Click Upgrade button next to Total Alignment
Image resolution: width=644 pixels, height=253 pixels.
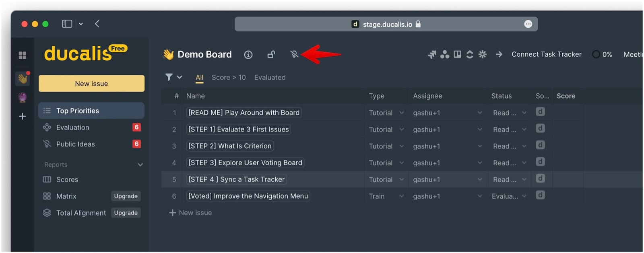(x=126, y=213)
